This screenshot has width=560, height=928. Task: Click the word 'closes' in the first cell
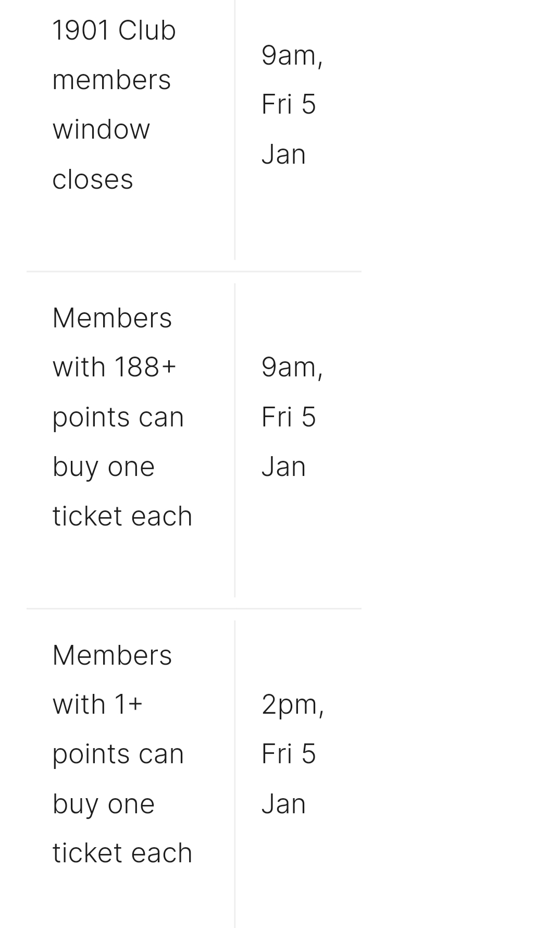(93, 179)
